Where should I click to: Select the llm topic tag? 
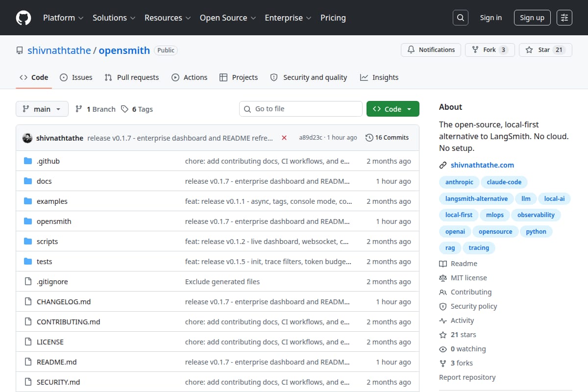tap(526, 198)
